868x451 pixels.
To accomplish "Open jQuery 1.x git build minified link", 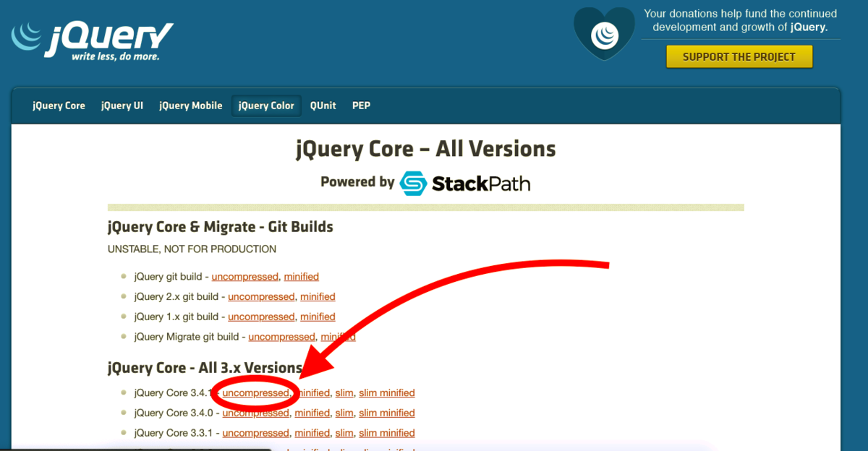I will (318, 317).
